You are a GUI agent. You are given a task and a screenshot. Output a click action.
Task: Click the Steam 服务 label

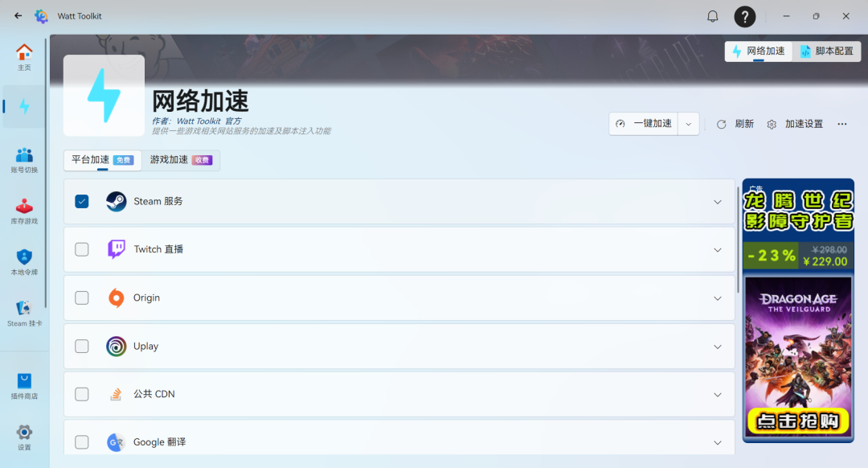[x=158, y=202]
